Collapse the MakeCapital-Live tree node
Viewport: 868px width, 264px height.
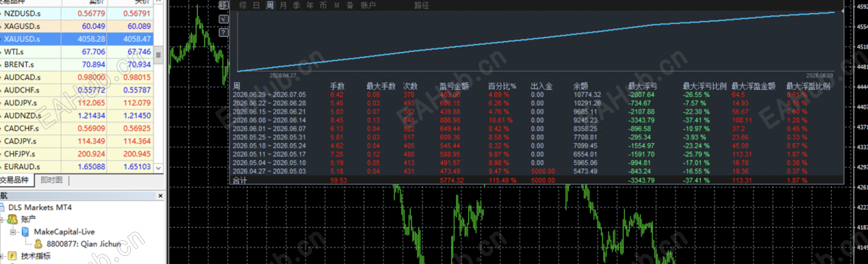click(x=13, y=232)
